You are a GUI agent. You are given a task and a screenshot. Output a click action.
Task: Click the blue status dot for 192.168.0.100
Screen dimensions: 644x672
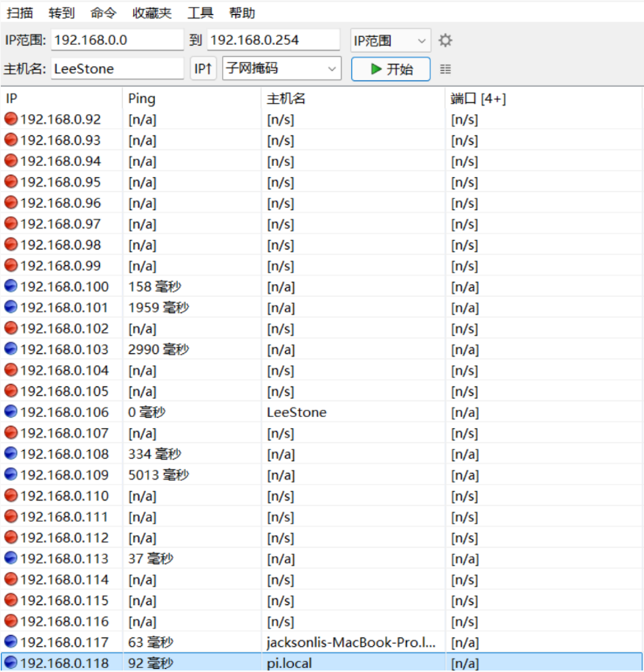click(11, 286)
